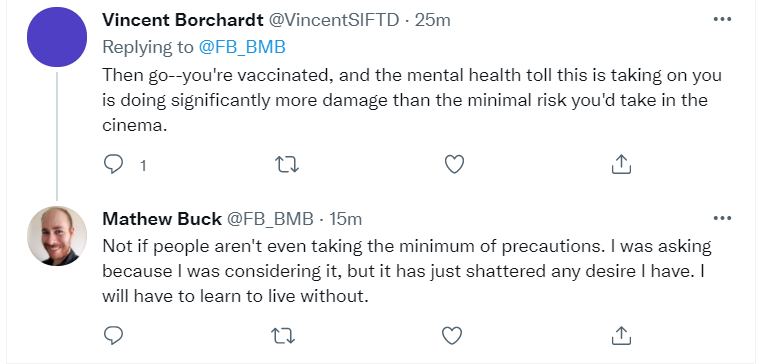761x364 pixels.
Task: Share Mathew Buck's tweet
Action: tap(621, 335)
